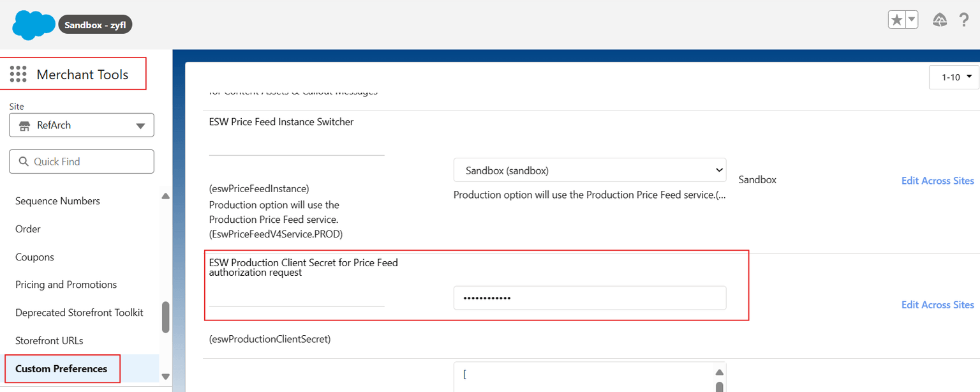Viewport: 980px width, 392px height.
Task: Click the (eswPriceFeedInstance) identifier text
Action: (x=259, y=189)
